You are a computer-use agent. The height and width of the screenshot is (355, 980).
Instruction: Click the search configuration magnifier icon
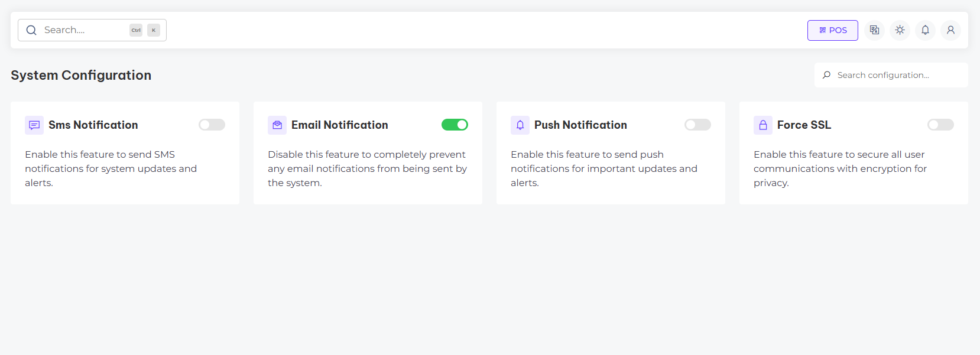tap(826, 75)
